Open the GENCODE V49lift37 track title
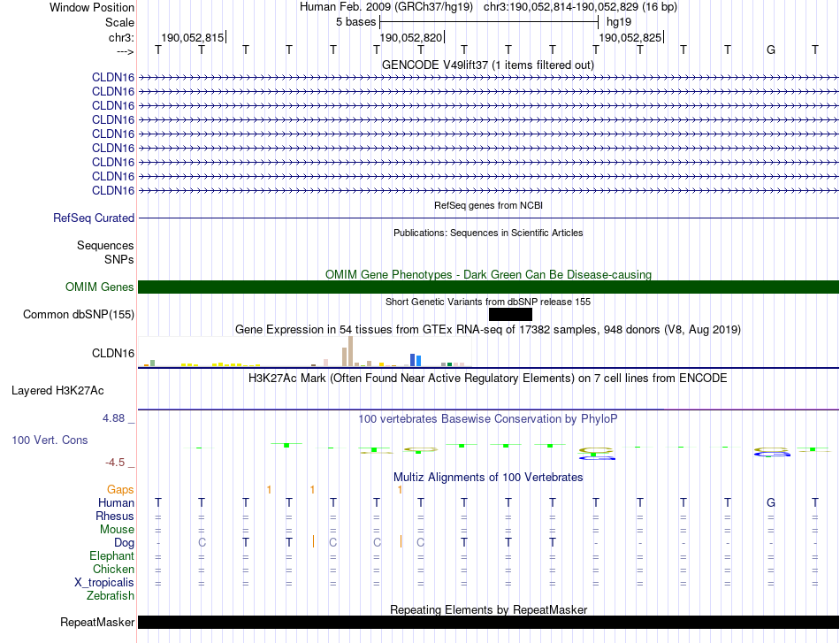840x643 pixels. tap(488, 65)
